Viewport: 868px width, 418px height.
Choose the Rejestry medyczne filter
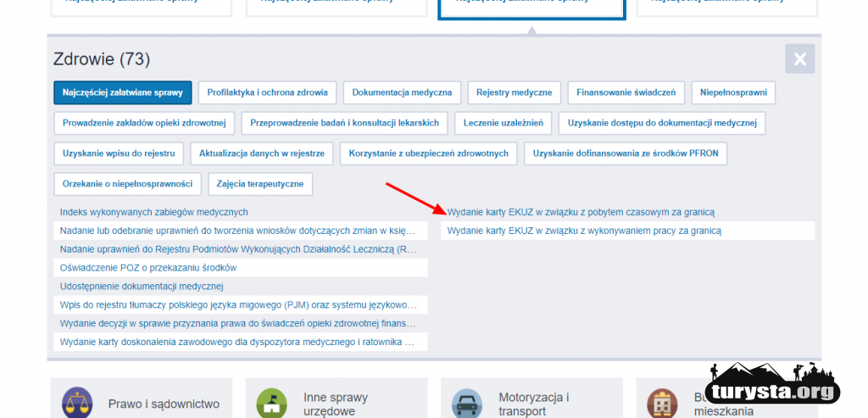514,92
